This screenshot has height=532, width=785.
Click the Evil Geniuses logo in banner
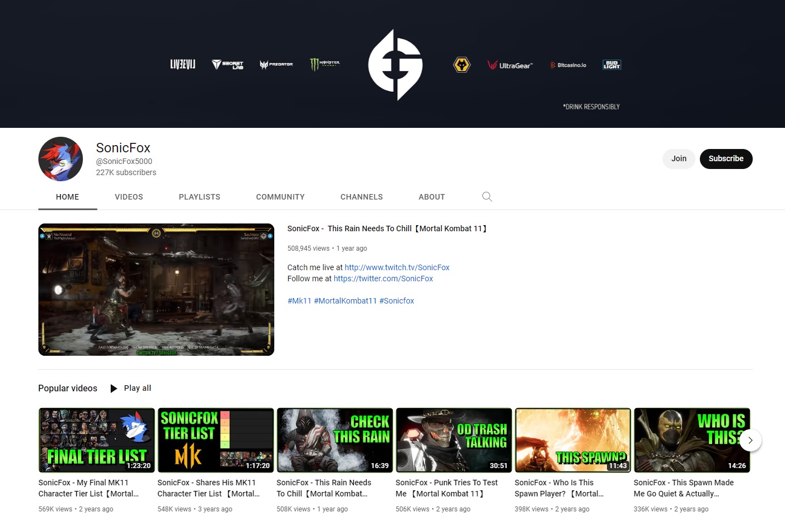395,65
